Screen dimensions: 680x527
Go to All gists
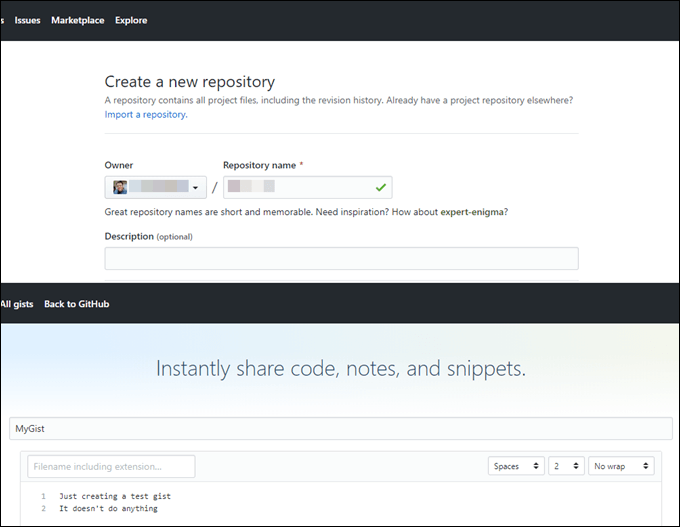(x=17, y=304)
